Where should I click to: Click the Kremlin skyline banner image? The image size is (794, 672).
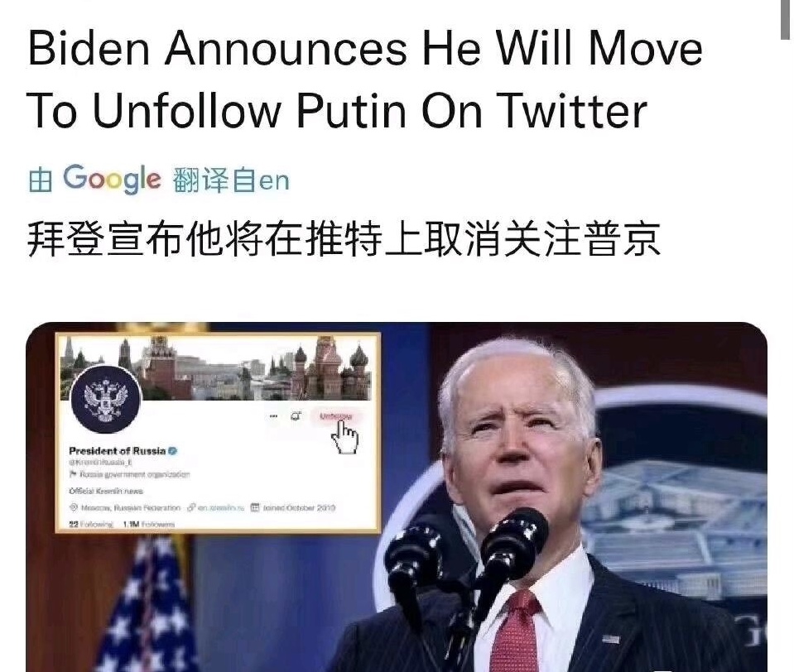point(219,367)
